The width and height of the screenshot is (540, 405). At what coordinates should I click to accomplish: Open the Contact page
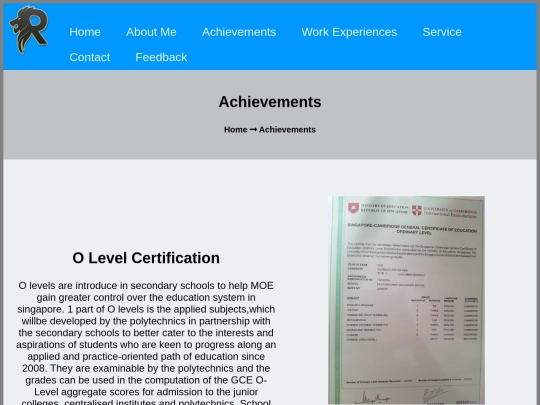click(90, 57)
